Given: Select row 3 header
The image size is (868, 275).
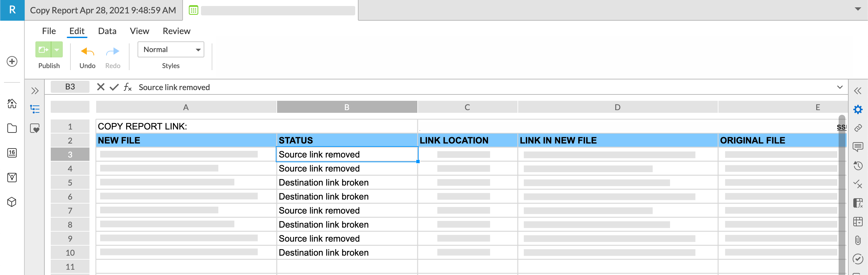Looking at the screenshot, I should click(70, 154).
